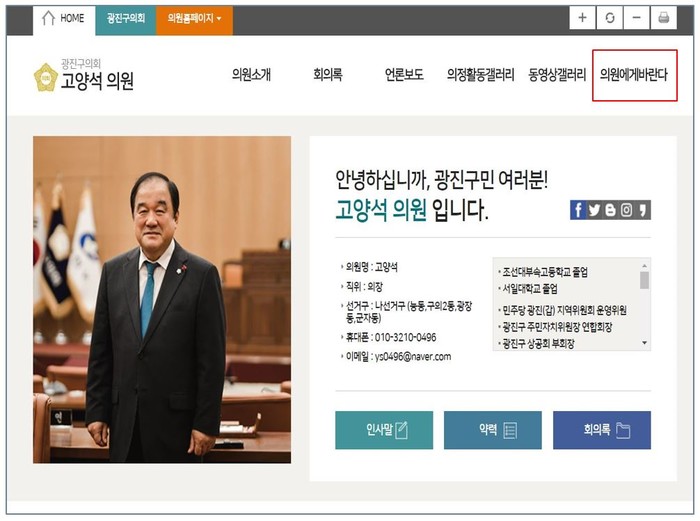
Task: Open the Instagram icon
Action: [x=627, y=210]
